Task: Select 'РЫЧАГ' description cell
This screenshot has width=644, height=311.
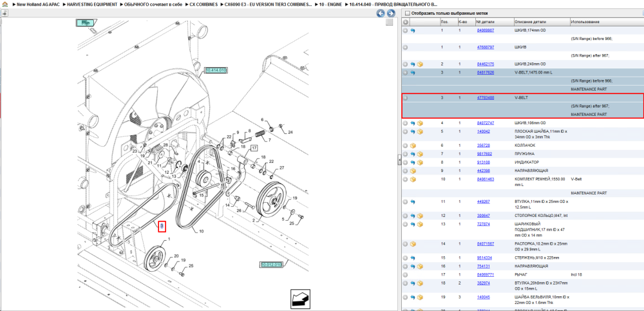Action: 520,274
